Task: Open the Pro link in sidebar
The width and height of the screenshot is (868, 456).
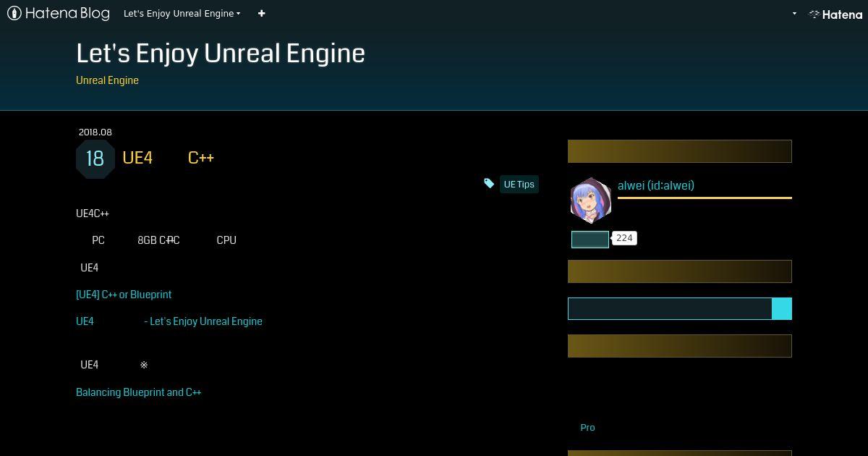Action: click(x=587, y=428)
